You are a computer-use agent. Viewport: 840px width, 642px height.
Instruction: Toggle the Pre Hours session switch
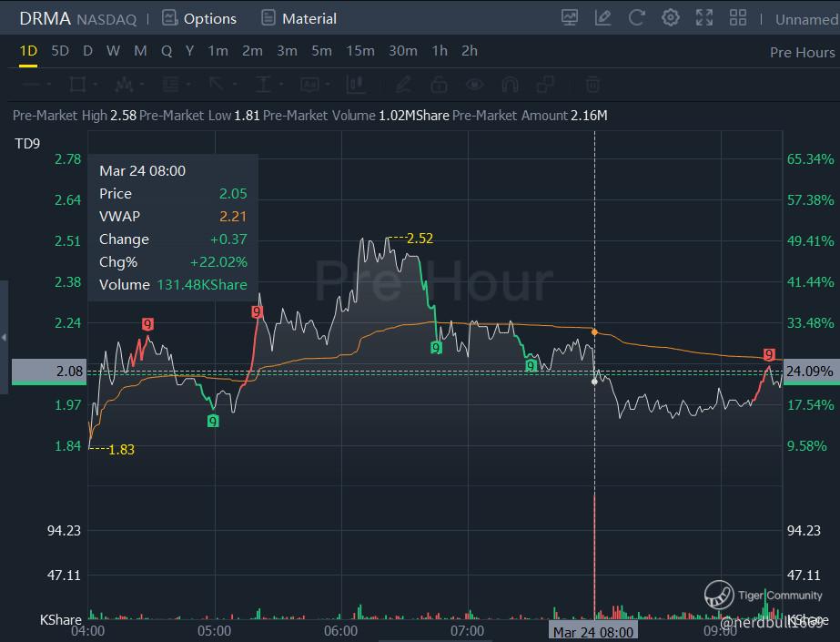point(802,52)
